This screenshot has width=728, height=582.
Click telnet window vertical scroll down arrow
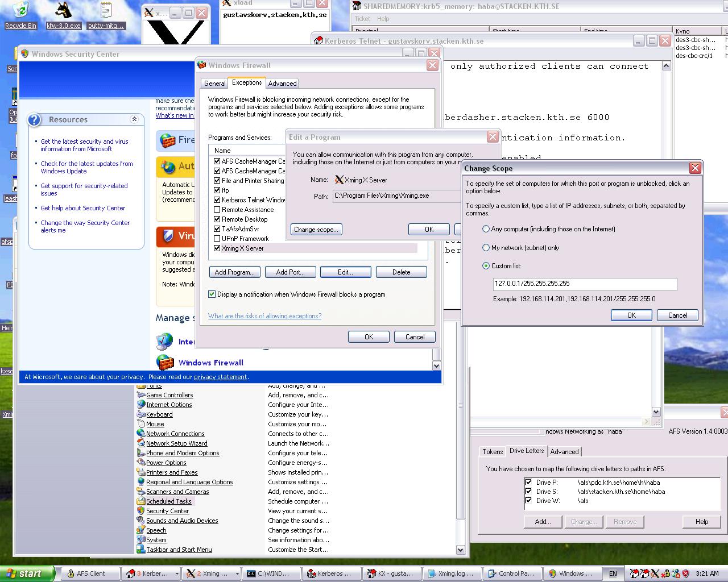click(x=656, y=412)
